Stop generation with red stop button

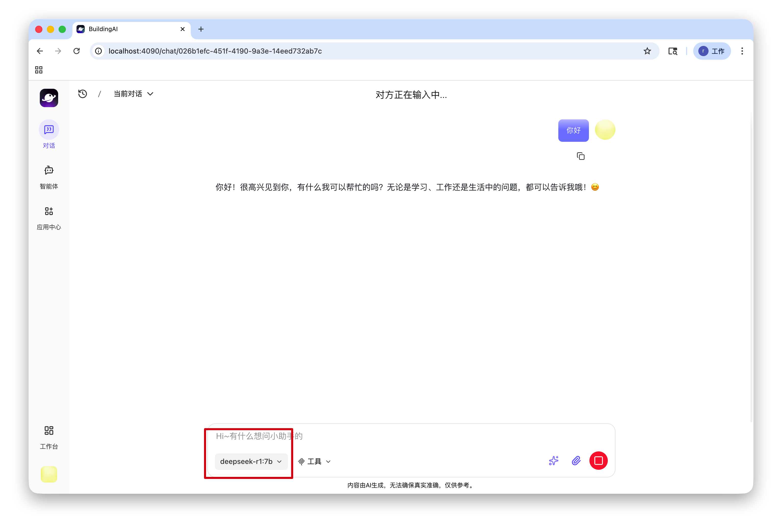[x=598, y=461]
